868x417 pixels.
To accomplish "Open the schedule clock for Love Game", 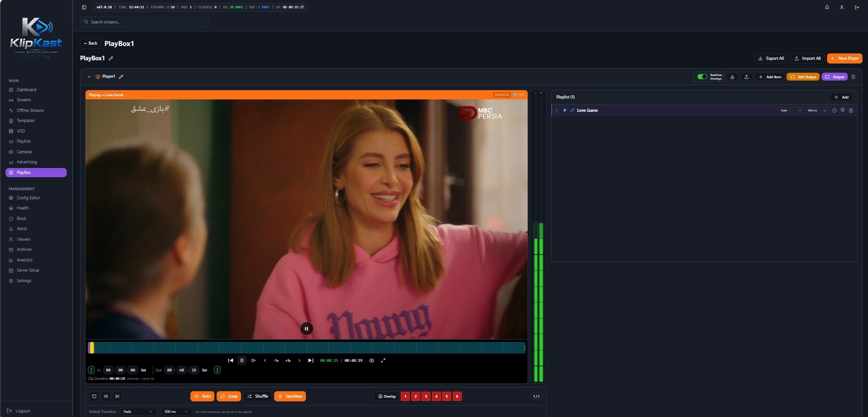I will coord(834,110).
